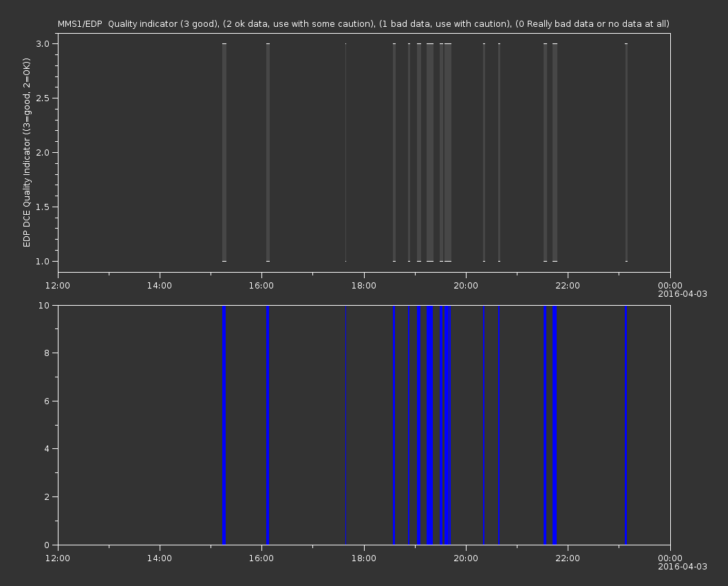This screenshot has height=586, width=728.
Task: Click the 18:00 label under the upper plot
Action: 363,286
